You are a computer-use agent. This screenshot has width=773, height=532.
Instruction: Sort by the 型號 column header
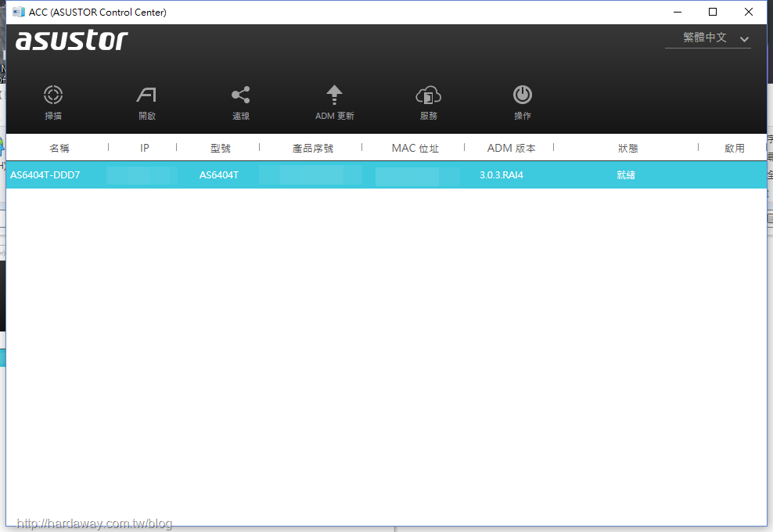click(x=221, y=148)
